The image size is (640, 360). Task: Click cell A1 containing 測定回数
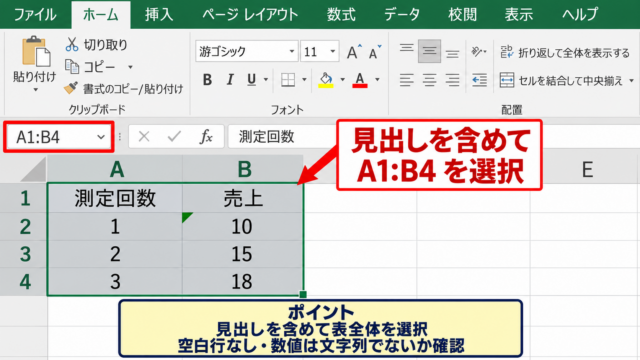(x=115, y=198)
